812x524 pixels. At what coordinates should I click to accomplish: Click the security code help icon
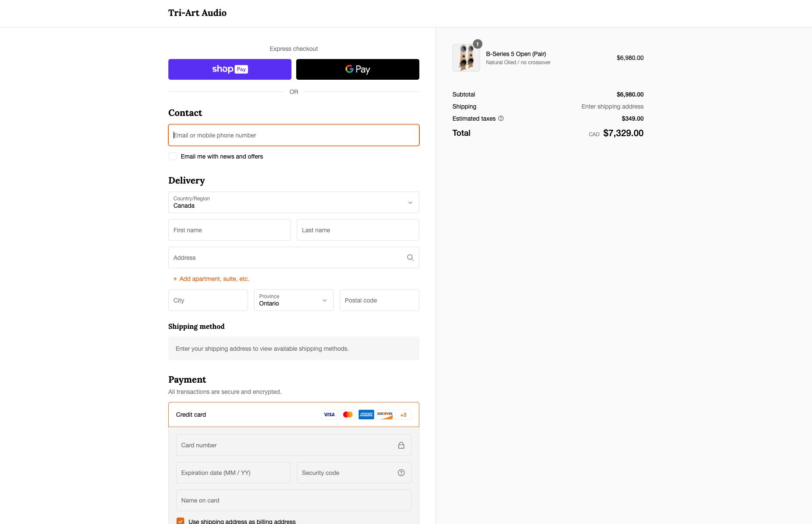pos(401,473)
